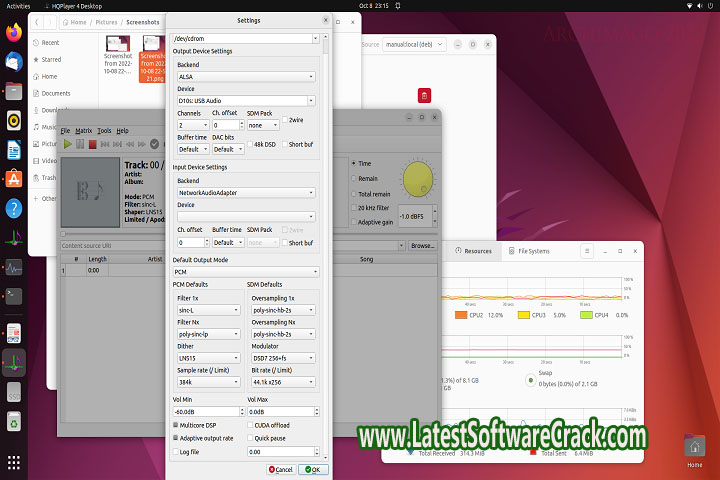Open the Help icon in the dock

pyautogui.click(x=14, y=208)
